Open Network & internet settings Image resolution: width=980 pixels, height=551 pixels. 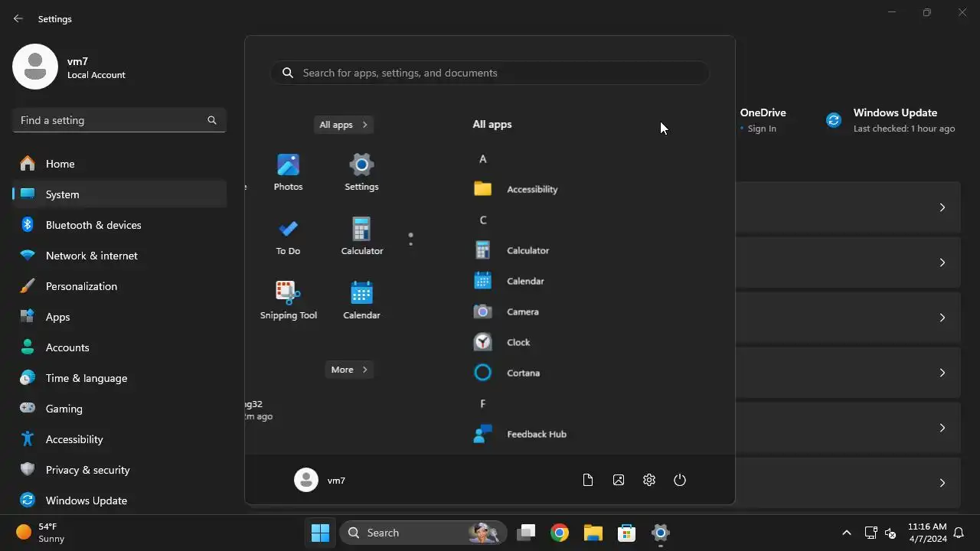click(x=119, y=256)
